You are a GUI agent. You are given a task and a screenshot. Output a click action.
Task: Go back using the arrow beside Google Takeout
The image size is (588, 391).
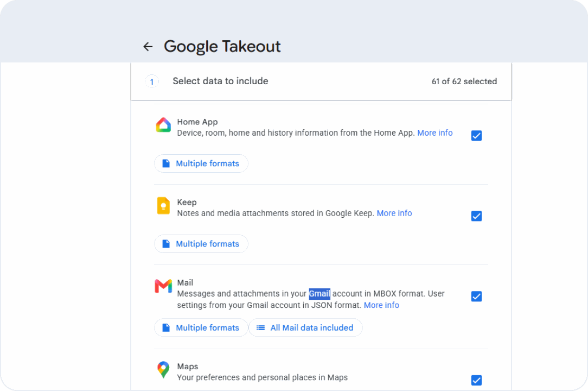[148, 47]
